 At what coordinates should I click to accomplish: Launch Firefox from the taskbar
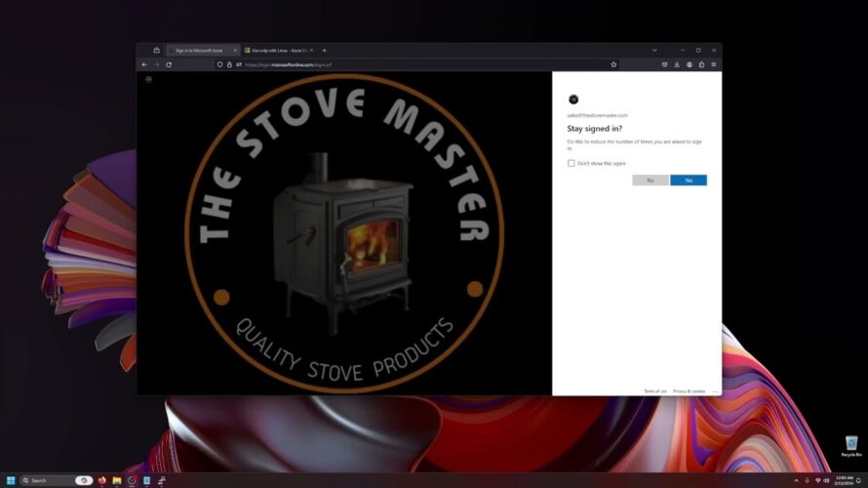tap(101, 480)
